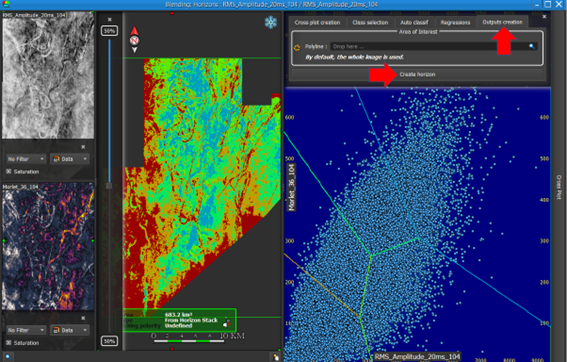This screenshot has width=567, height=362.
Task: Open the Auto classif tab
Action: 414,22
